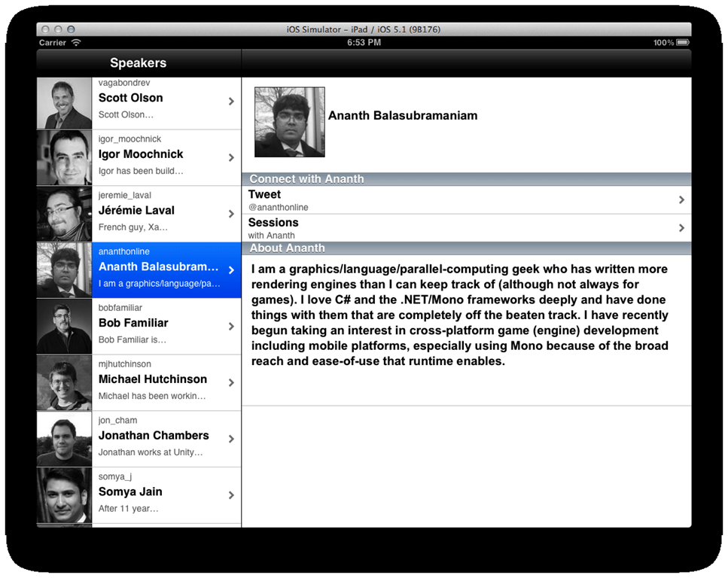Click the Sessions row chevron
The width and height of the screenshot is (728, 578).
click(681, 228)
